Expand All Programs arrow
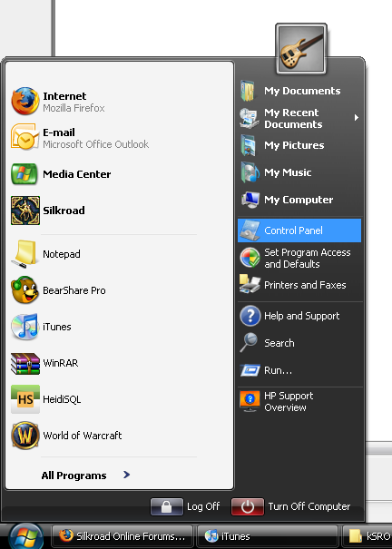The height and width of the screenshot is (549, 392). coord(127,475)
